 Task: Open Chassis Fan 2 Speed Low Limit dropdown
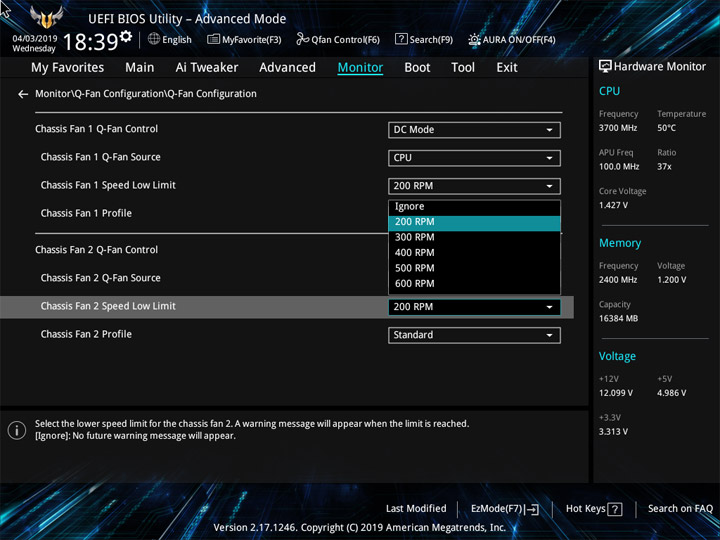474,307
